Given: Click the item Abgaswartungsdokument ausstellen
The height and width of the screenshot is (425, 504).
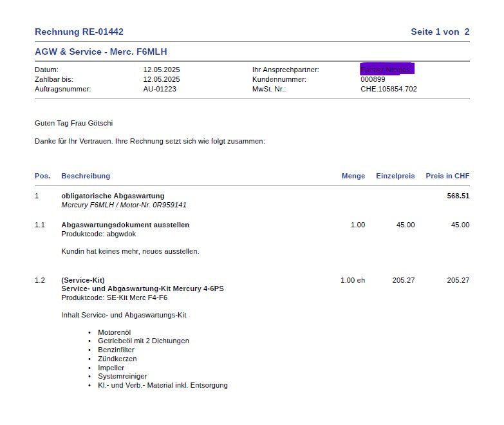Looking at the screenshot, I should [x=125, y=225].
